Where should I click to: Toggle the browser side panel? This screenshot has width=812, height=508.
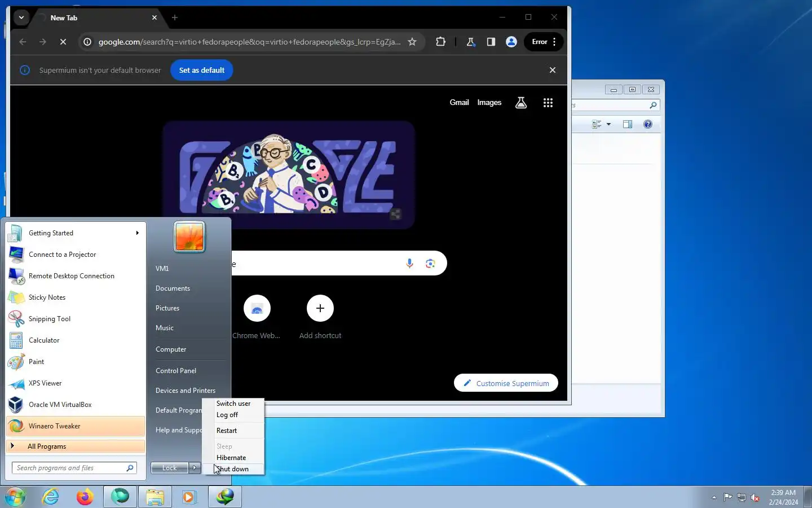click(x=491, y=42)
